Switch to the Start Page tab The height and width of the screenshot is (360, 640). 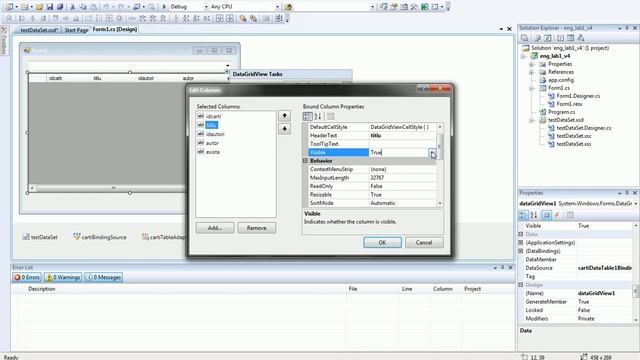[76, 30]
